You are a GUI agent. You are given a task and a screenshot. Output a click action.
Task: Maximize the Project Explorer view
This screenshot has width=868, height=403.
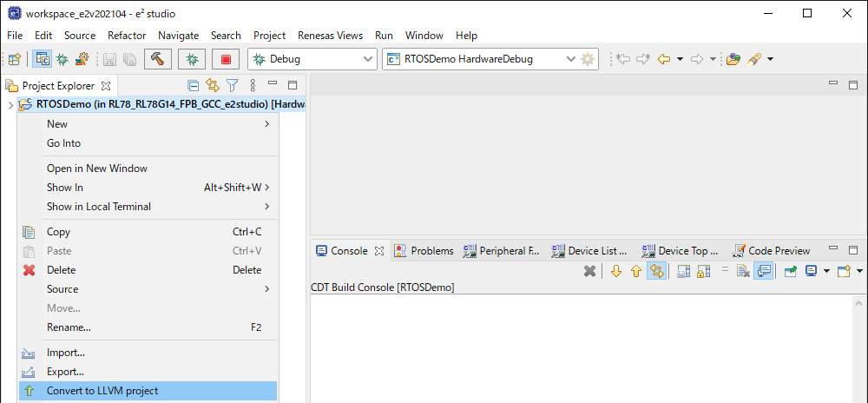pos(293,85)
